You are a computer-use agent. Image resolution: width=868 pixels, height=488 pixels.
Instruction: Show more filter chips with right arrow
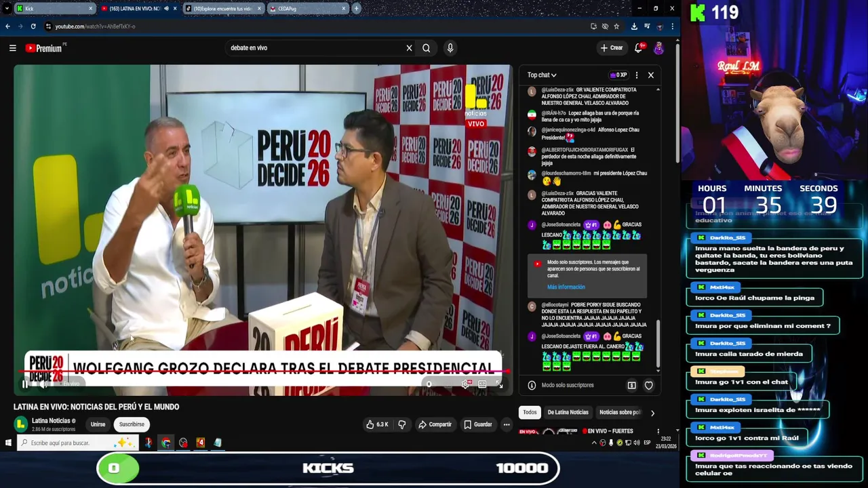(x=652, y=413)
